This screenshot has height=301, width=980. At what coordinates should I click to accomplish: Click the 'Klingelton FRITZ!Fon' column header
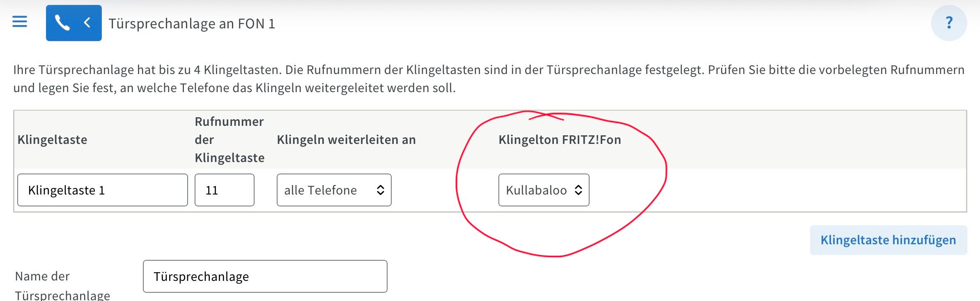point(560,140)
